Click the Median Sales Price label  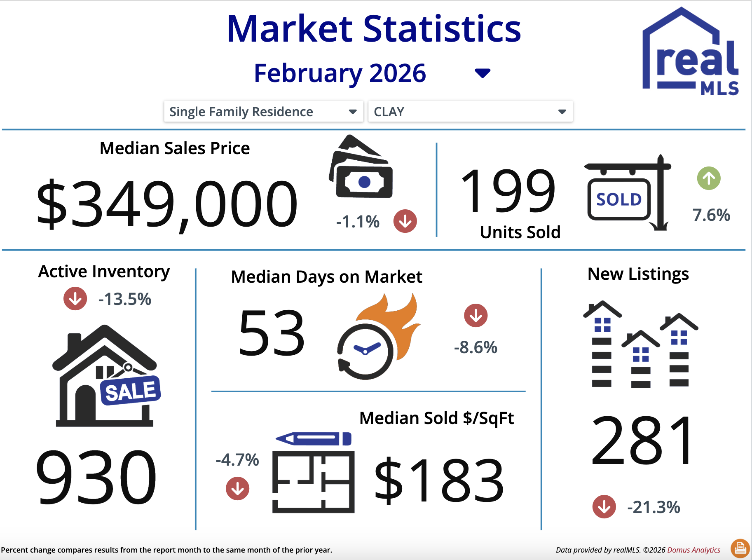click(175, 148)
